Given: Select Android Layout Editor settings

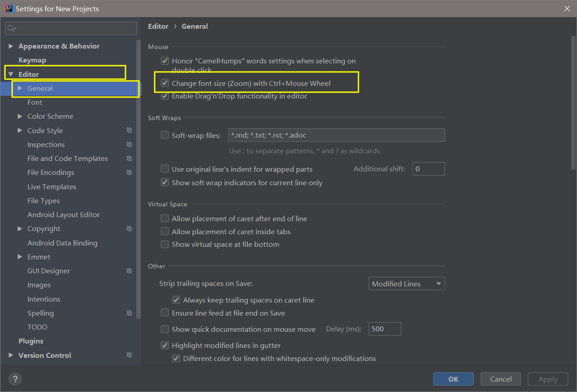Looking at the screenshot, I should click(x=63, y=214).
